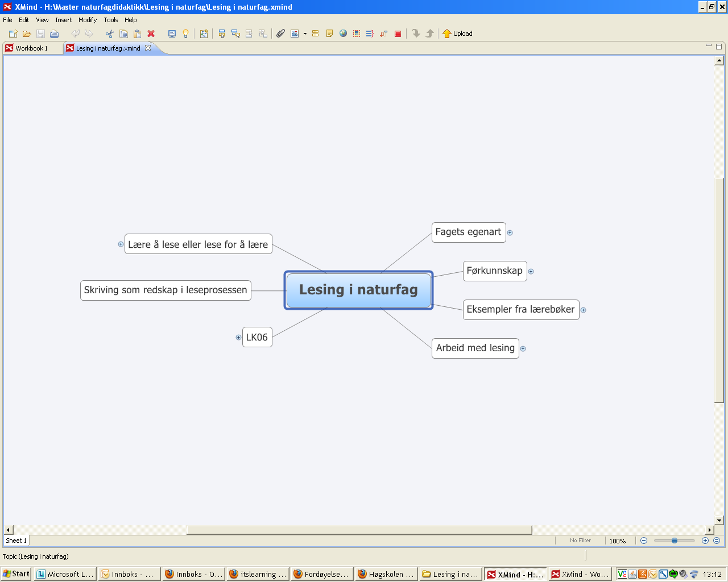728x582 pixels.
Task: Open the Insert menu
Action: click(x=63, y=20)
